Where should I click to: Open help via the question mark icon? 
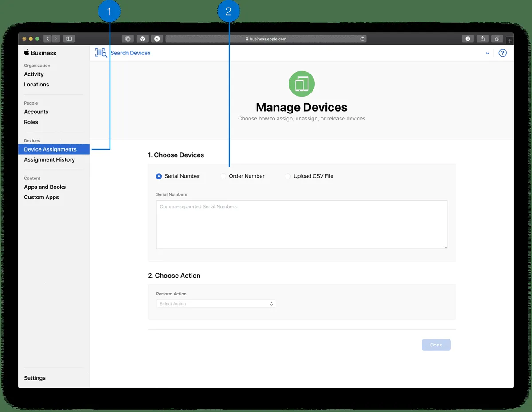502,53
